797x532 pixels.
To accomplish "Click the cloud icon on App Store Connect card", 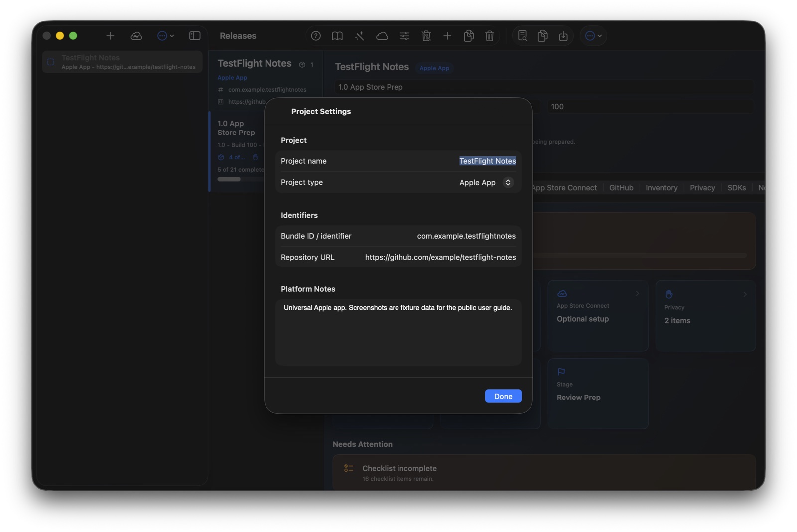I will click(x=562, y=294).
